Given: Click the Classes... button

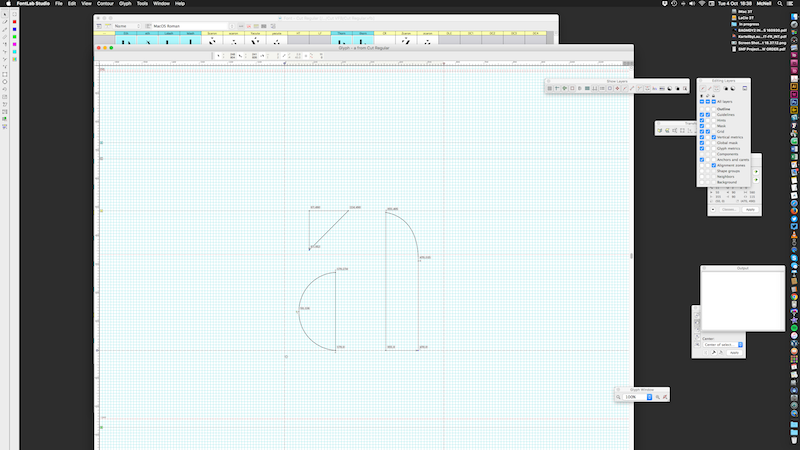Looking at the screenshot, I should 729,210.
